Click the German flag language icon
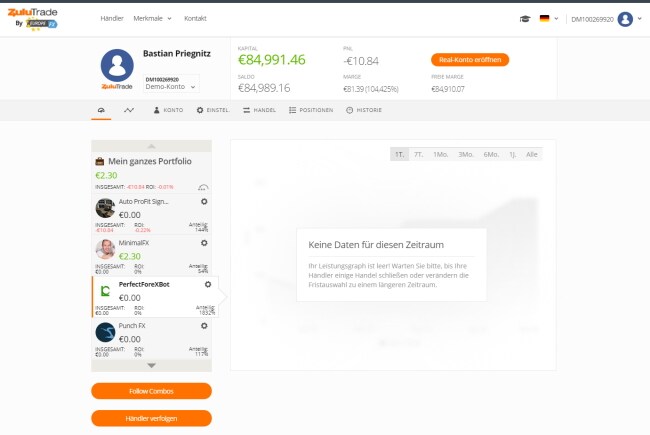Viewport: 650px width, 435px height. pyautogui.click(x=544, y=18)
